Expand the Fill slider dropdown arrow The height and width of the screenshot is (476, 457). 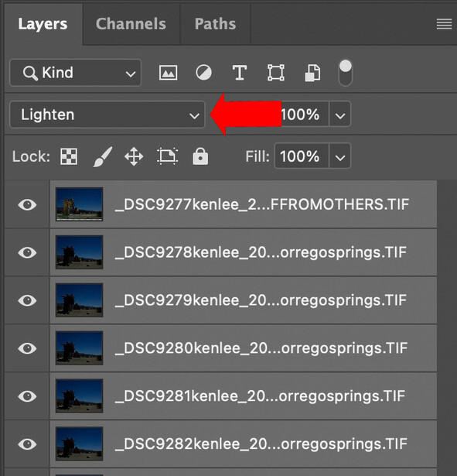(340, 156)
